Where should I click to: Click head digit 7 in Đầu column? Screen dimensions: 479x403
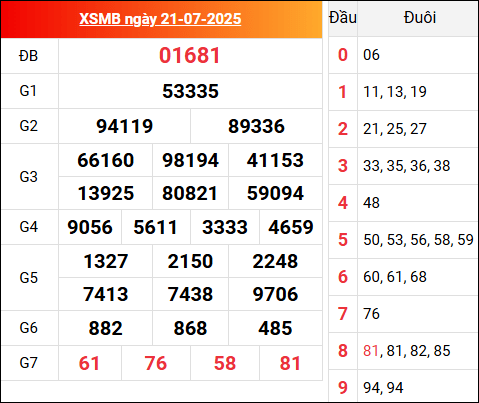click(343, 314)
